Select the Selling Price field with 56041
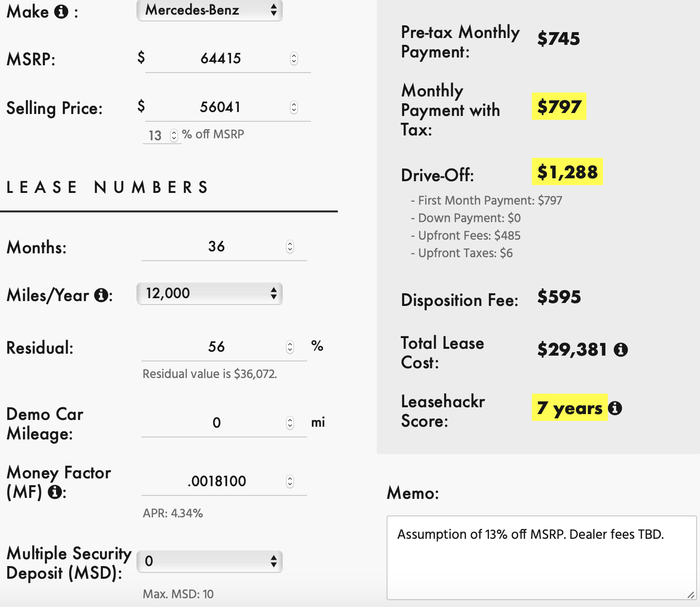 (228, 108)
